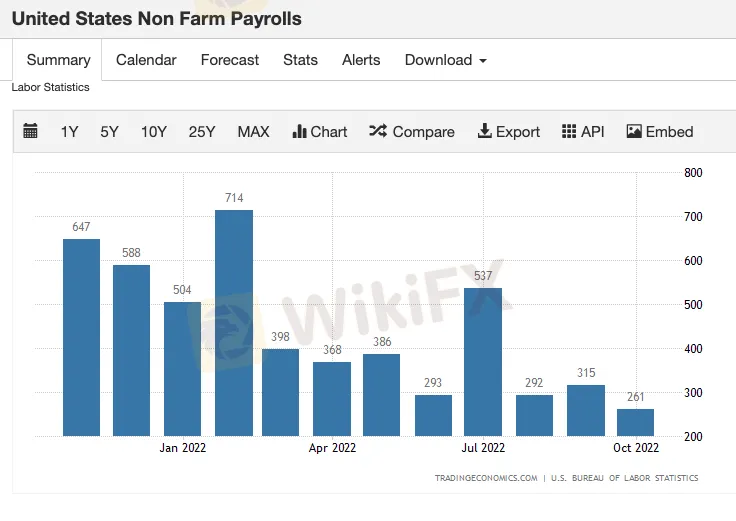Click the API label in the toolbar
The height and width of the screenshot is (521, 736).
592,132
